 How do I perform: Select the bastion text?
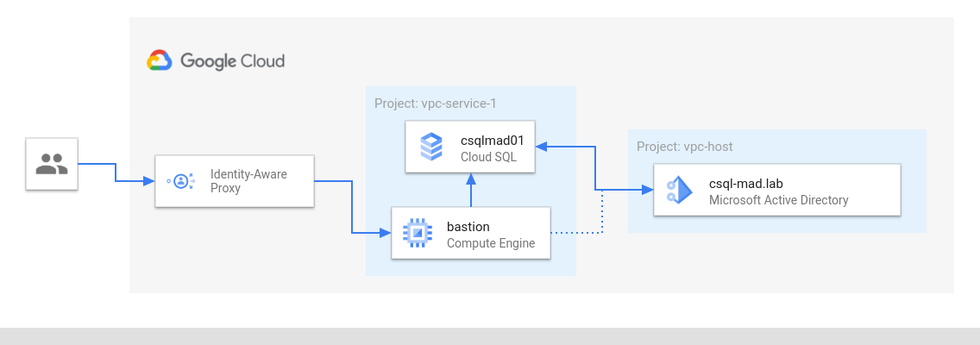[468, 226]
